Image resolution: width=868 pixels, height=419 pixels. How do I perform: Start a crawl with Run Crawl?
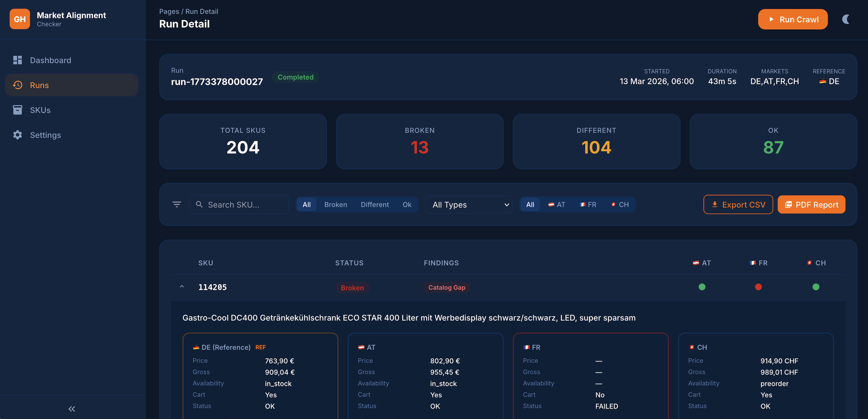[x=792, y=19]
